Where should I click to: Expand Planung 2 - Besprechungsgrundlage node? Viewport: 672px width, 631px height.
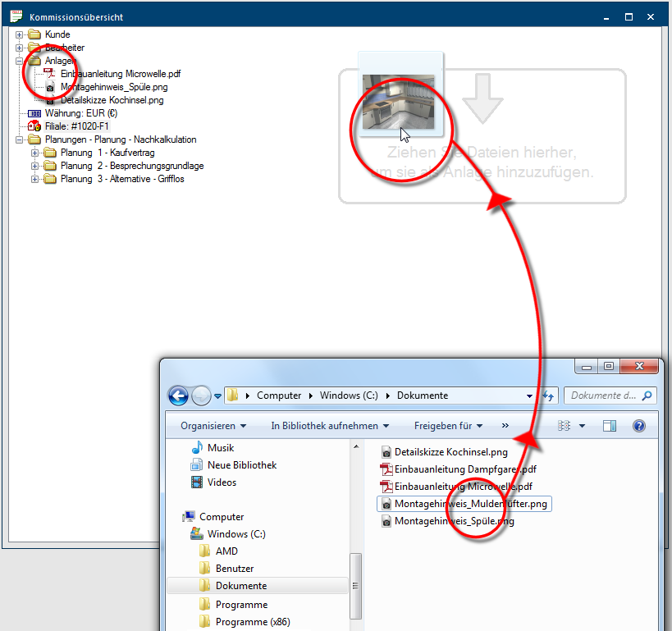tap(35, 166)
